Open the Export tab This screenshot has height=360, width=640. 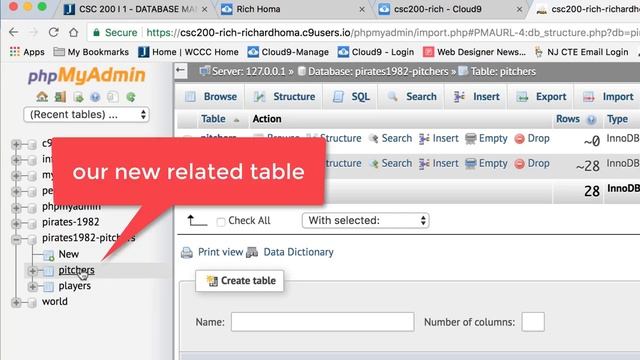541,97
